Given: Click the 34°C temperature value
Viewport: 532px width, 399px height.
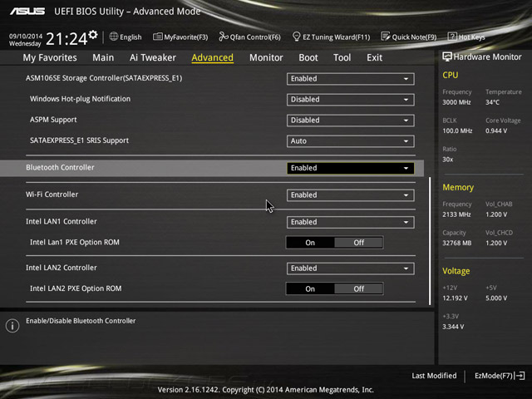Looking at the screenshot, I should pos(492,102).
